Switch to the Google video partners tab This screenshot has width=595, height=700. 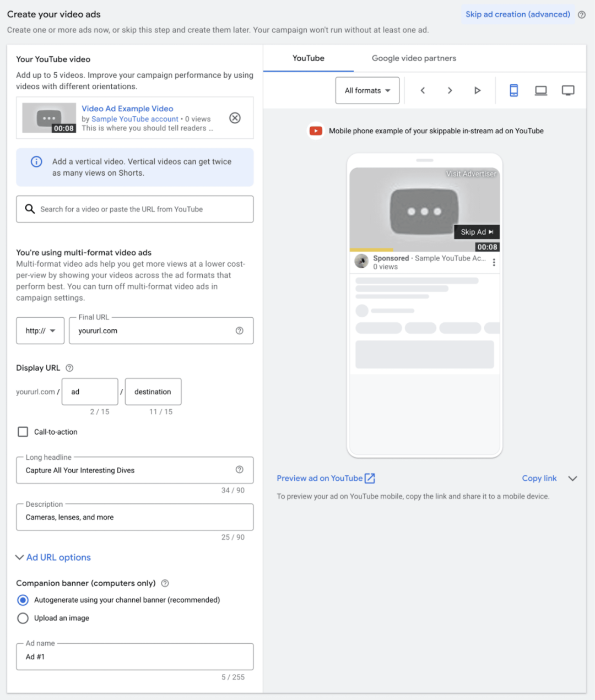tap(413, 58)
